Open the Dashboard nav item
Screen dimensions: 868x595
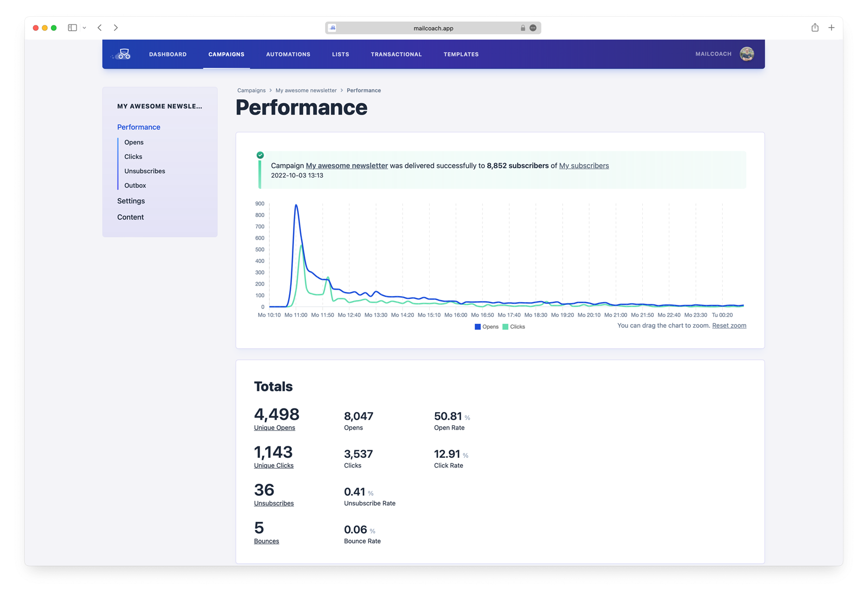tap(168, 54)
